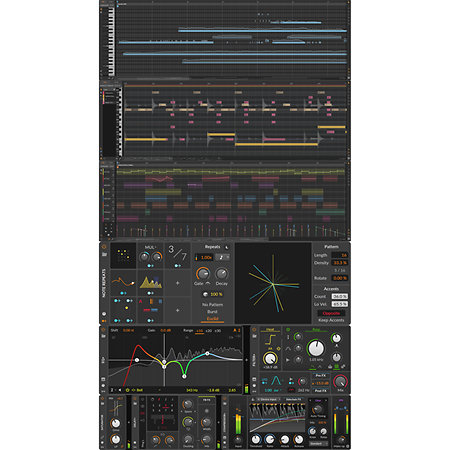Image resolution: width=450 pixels, height=450 pixels.
Task: Click the Post FX button
Action: pos(320,391)
